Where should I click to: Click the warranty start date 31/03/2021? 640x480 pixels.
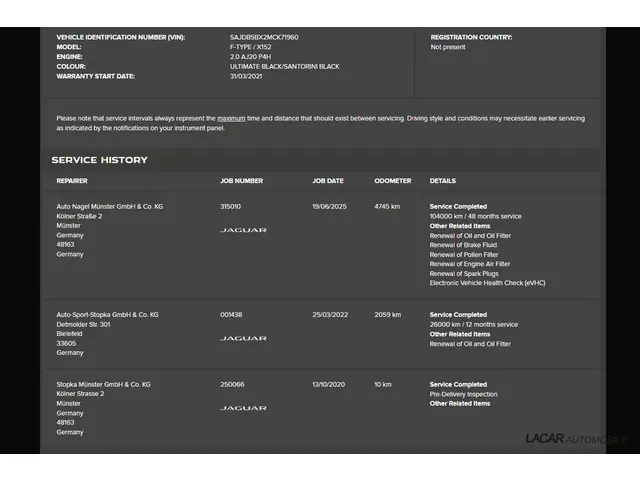pos(245,76)
